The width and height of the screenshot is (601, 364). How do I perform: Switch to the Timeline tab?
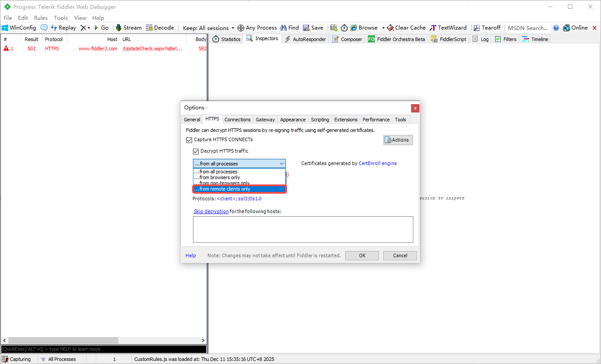[x=535, y=39]
